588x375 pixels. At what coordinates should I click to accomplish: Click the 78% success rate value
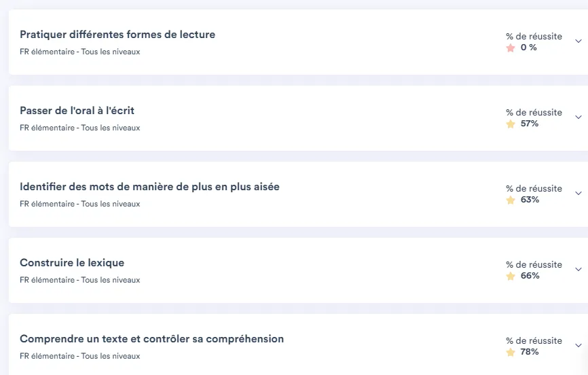click(530, 352)
